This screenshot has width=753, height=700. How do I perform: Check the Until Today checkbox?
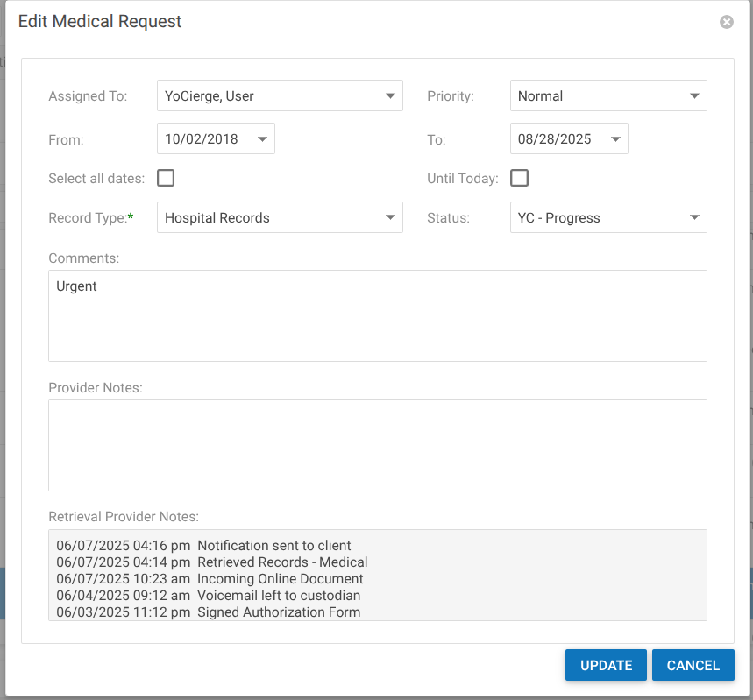520,179
